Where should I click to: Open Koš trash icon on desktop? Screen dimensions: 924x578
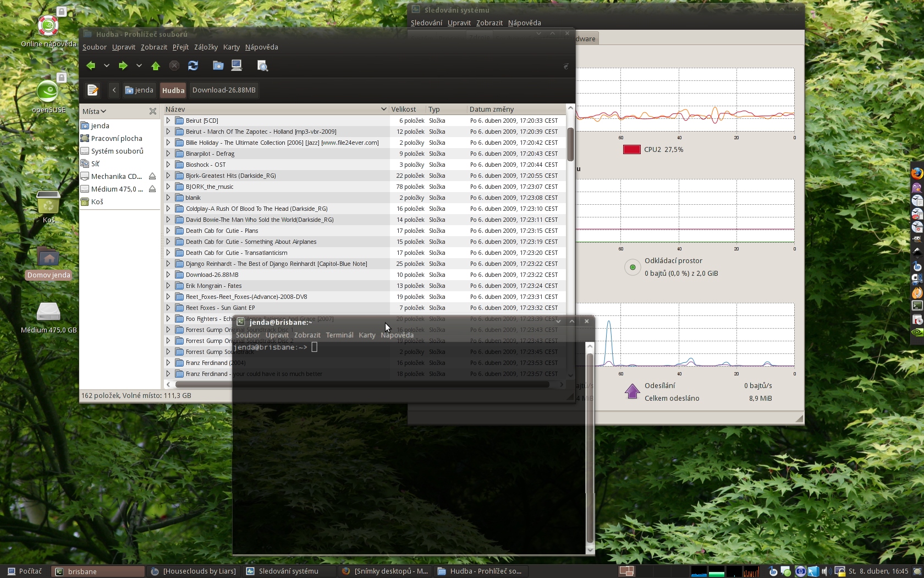pos(48,207)
